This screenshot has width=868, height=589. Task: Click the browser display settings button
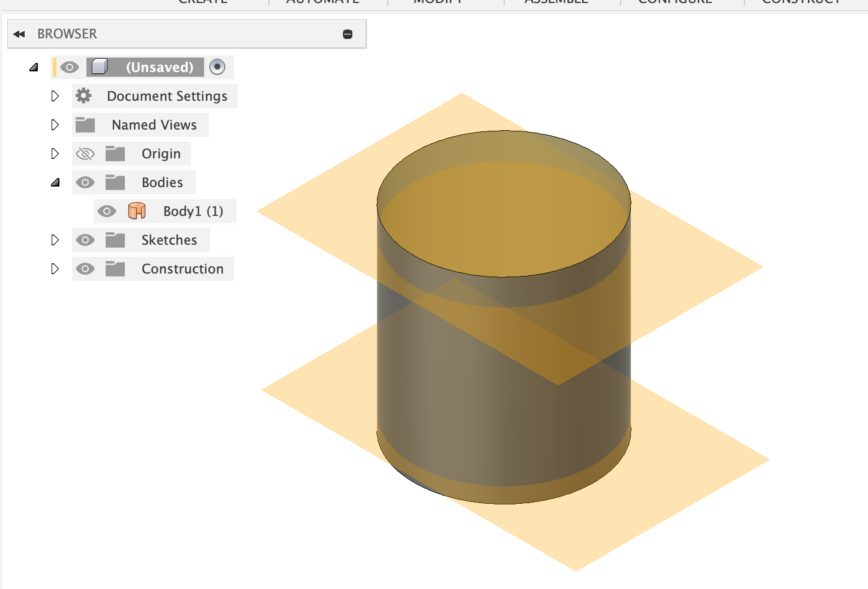348,34
